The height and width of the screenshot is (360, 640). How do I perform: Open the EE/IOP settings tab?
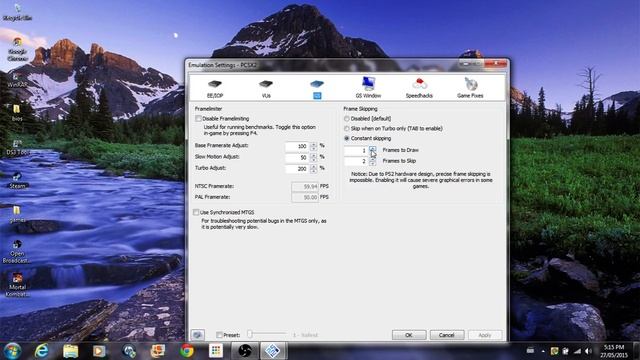pos(215,89)
